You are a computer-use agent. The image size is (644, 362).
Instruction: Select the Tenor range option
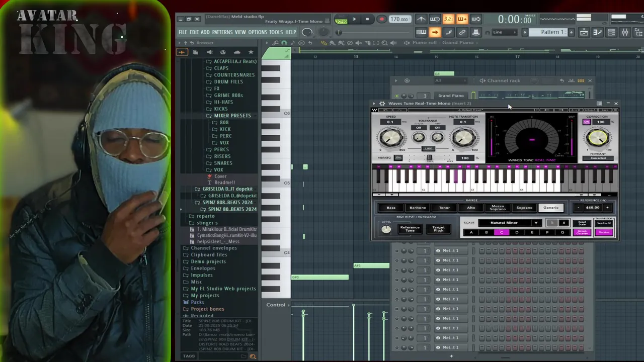coord(444,208)
